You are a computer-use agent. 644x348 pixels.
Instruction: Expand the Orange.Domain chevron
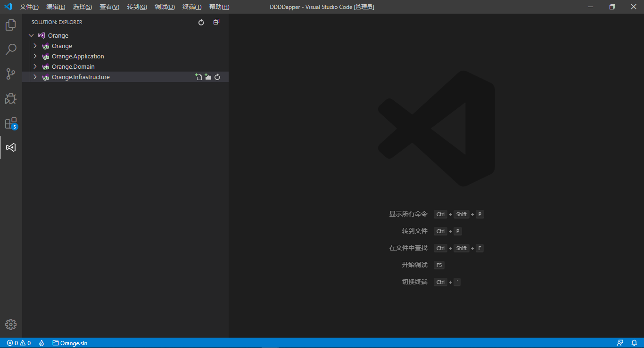click(35, 66)
